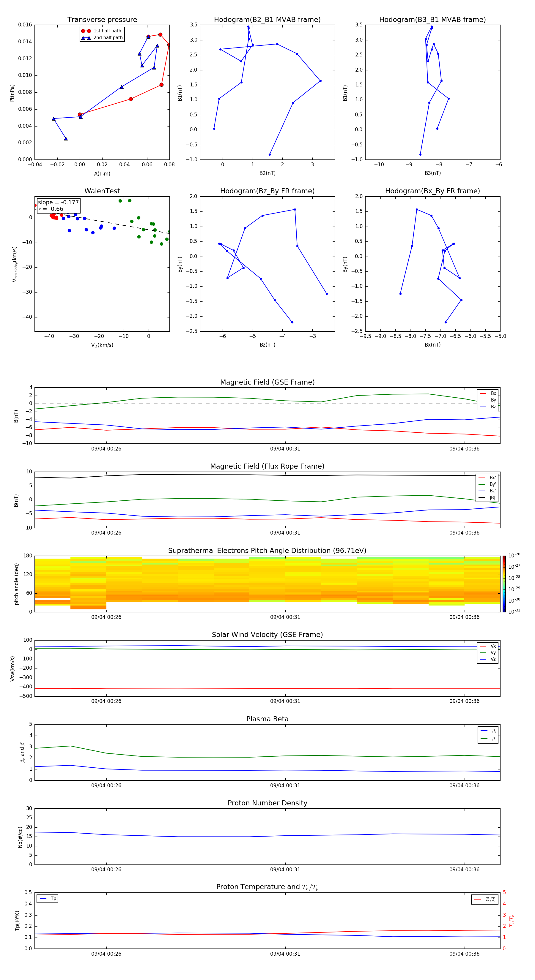
Task: Click the "Np(#/cc)" y-axis label
Action: (20, 837)
